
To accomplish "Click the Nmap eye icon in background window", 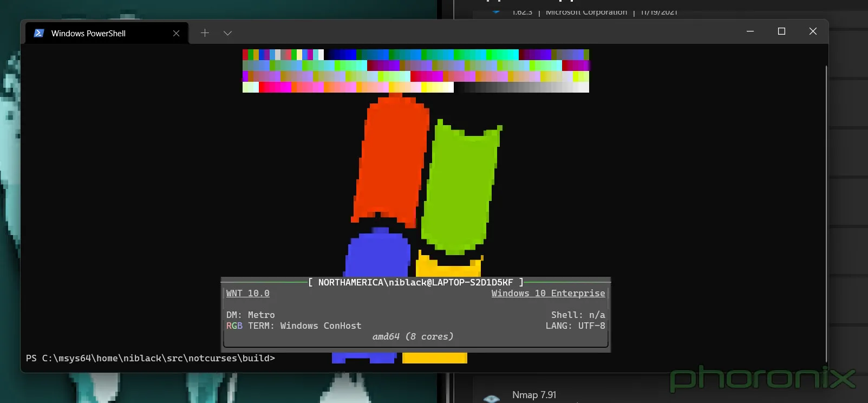I will coord(491,399).
